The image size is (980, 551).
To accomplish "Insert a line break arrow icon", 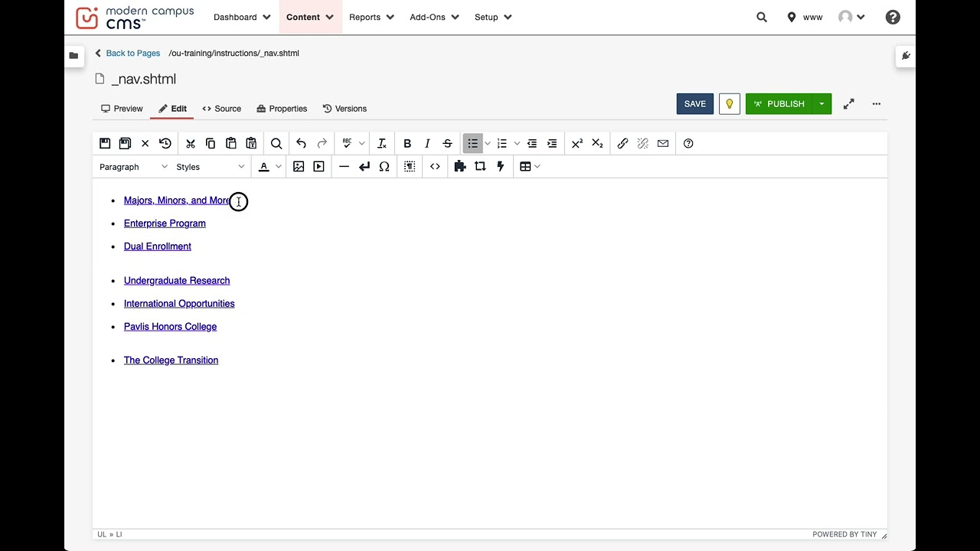I will (x=364, y=166).
